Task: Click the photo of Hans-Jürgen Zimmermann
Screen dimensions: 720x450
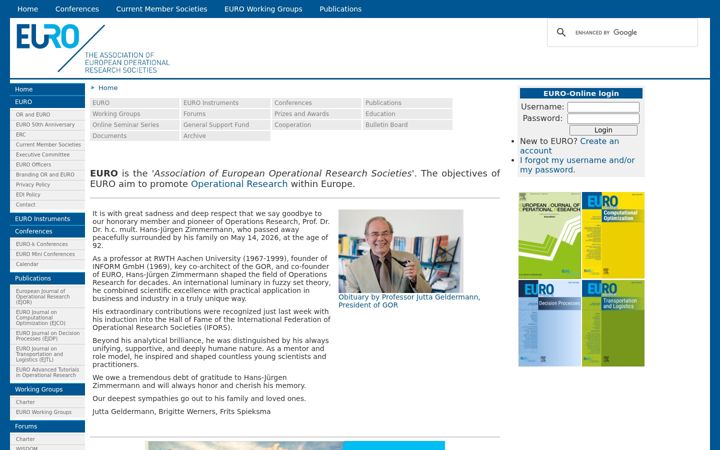Action: (400, 251)
